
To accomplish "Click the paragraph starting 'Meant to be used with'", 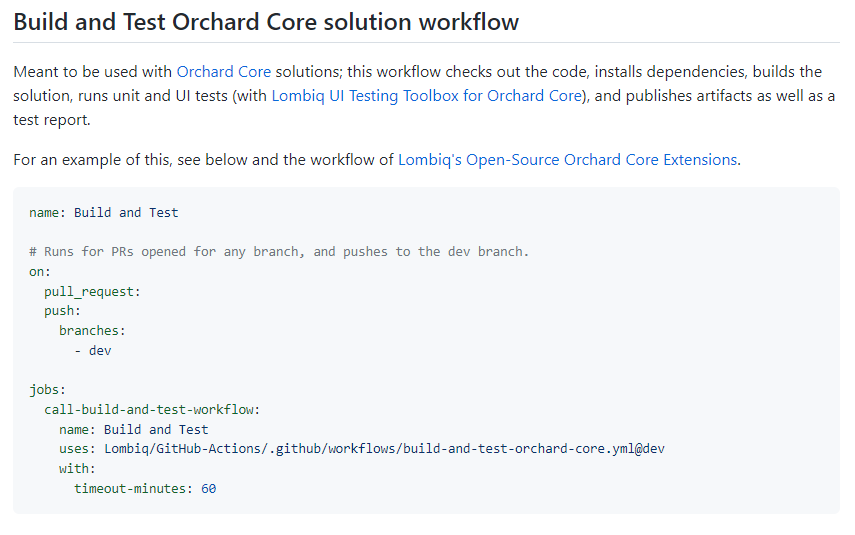I will pos(424,95).
